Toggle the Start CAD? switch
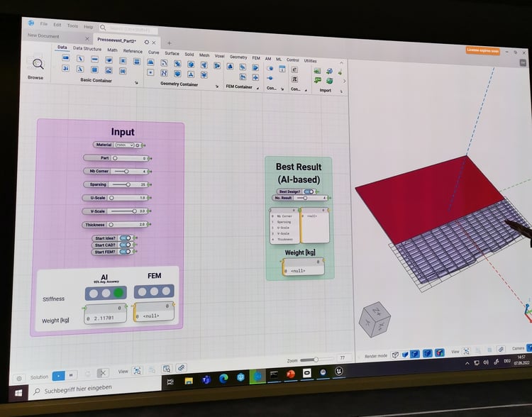 (125, 245)
